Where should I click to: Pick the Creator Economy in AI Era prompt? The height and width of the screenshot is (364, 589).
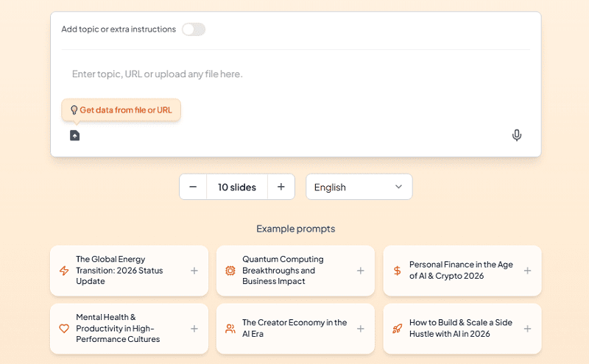pyautogui.click(x=294, y=329)
